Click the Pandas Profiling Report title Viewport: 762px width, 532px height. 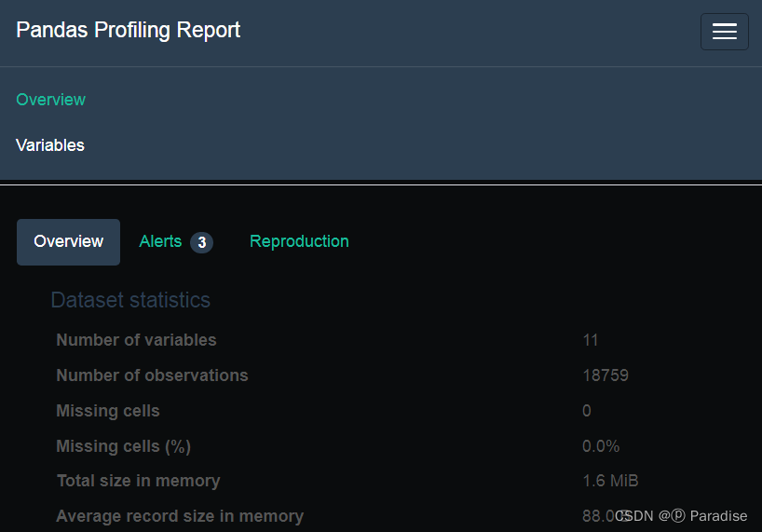pyautogui.click(x=129, y=30)
